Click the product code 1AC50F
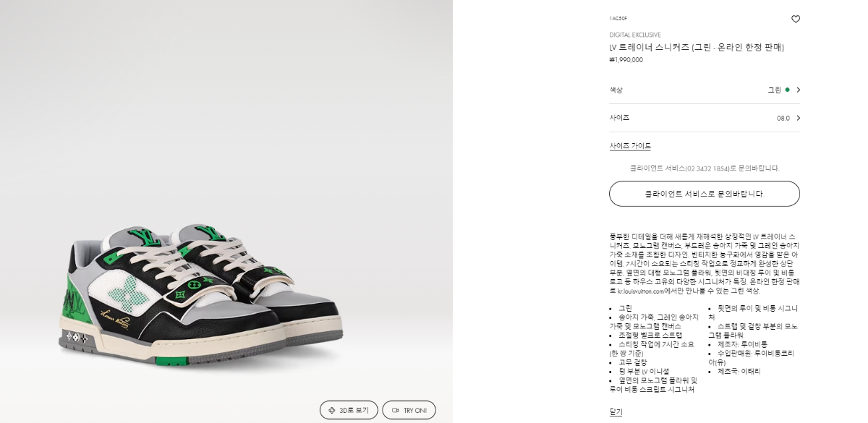Screen dimensions: 868x423 [x=618, y=18]
